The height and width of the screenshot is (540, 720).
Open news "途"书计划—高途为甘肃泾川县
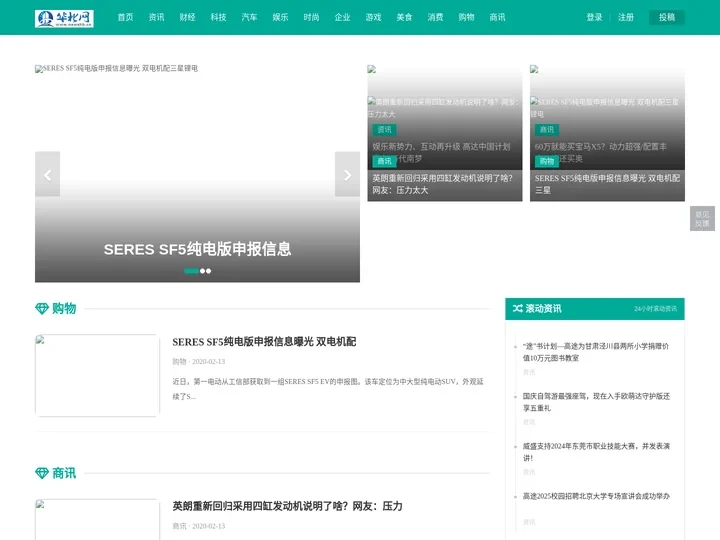point(596,352)
